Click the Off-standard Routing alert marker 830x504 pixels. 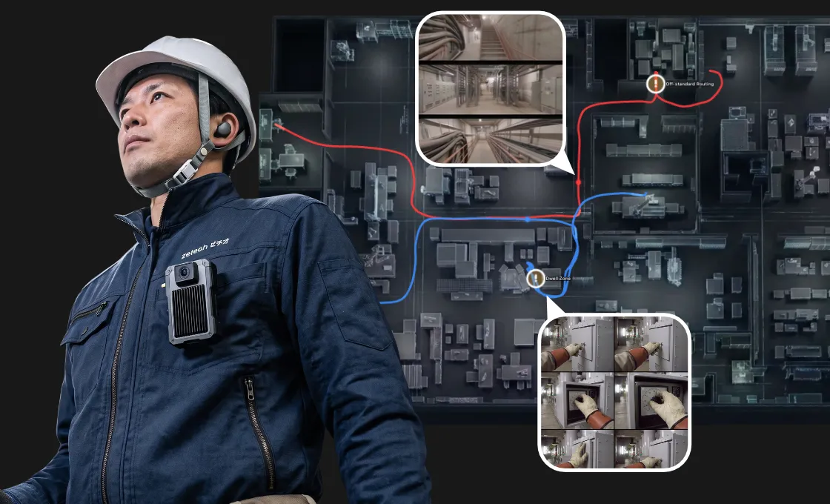(656, 84)
